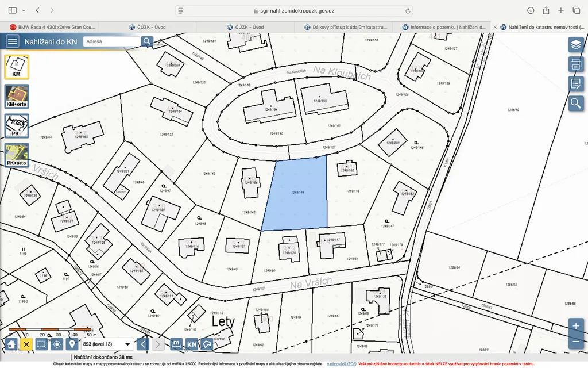Image resolution: width=588 pixels, height=368 pixels.
Task: Open the notes editing tool
Action: click(x=575, y=83)
